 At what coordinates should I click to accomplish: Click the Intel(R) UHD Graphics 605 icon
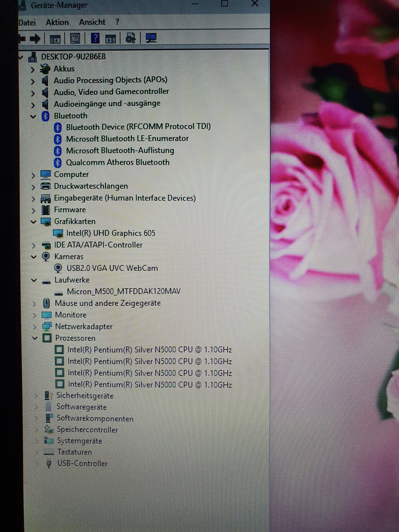(x=58, y=233)
